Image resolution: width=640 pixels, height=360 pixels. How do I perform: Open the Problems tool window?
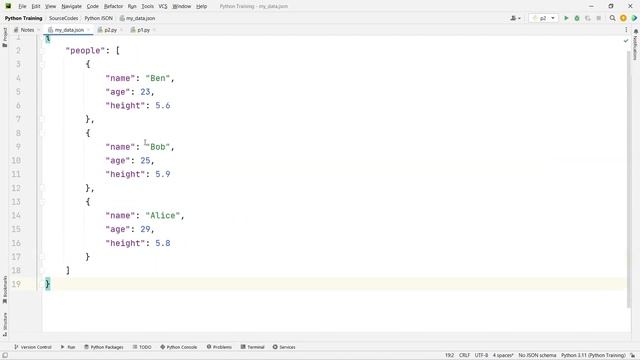point(219,347)
